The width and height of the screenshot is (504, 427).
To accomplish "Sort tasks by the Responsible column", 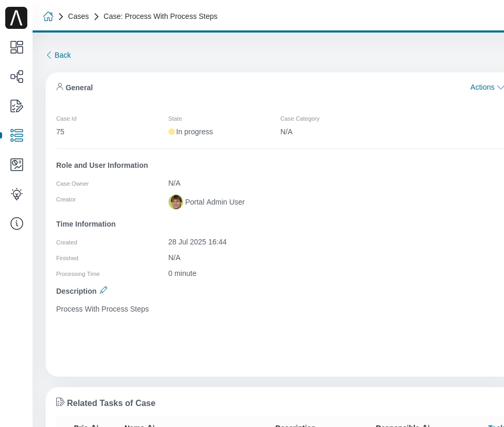I will pos(402,426).
